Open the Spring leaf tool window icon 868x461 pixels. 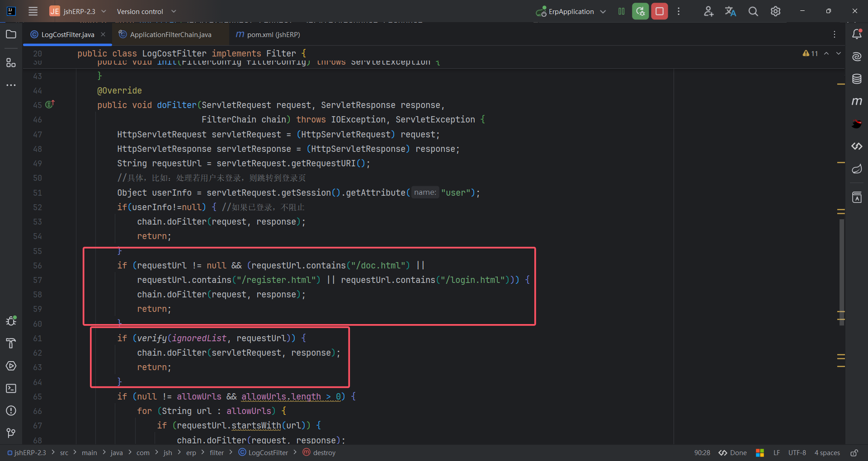coord(857,169)
